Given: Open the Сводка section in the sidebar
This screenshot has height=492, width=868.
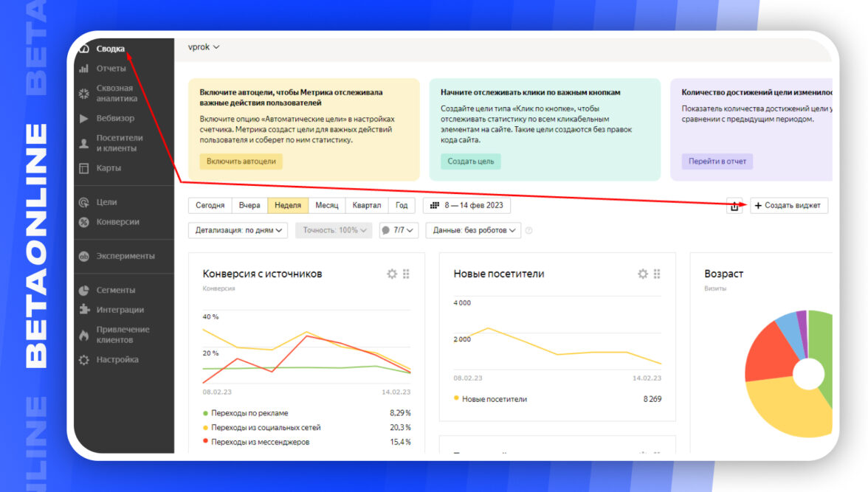Looking at the screenshot, I should (x=110, y=49).
